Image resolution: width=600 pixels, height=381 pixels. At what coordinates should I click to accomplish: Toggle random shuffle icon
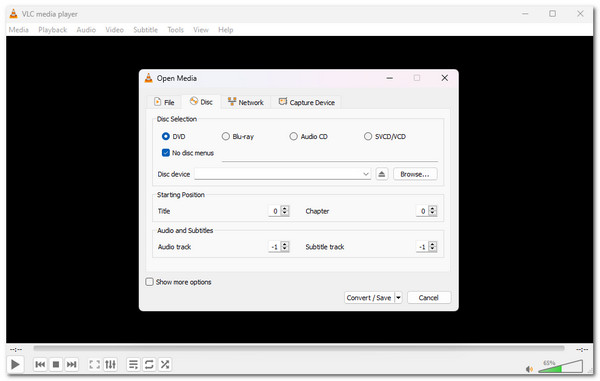(x=165, y=364)
